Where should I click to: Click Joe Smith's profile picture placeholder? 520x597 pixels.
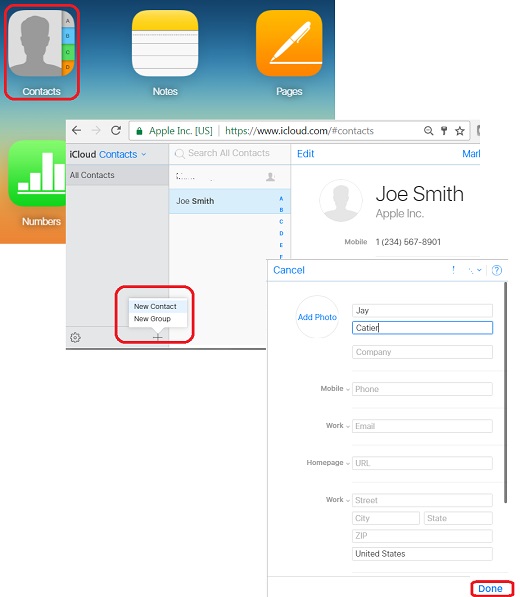coord(341,201)
